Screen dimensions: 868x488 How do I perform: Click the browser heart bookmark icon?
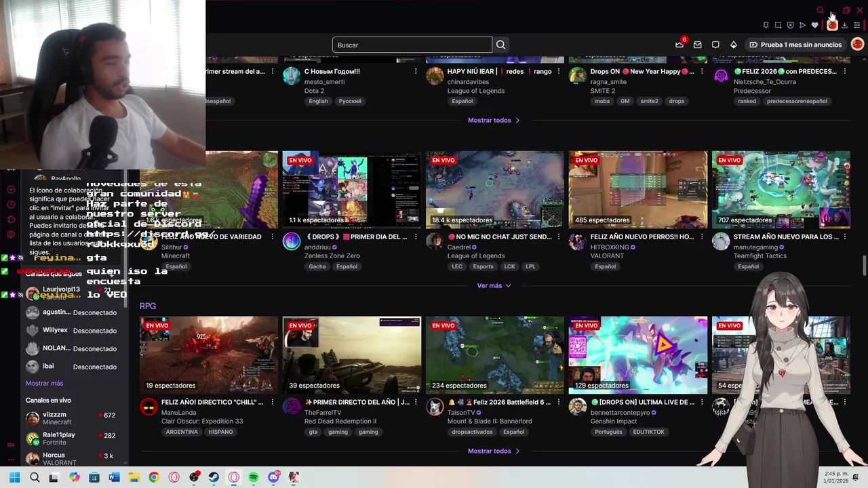[814, 25]
